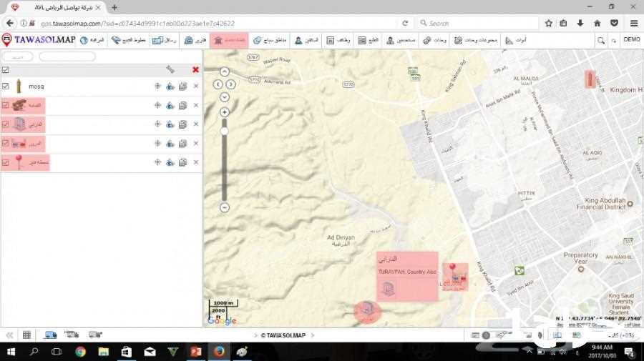Open the tracking lines menu with route icon
644x361 pixels.
point(129,40)
